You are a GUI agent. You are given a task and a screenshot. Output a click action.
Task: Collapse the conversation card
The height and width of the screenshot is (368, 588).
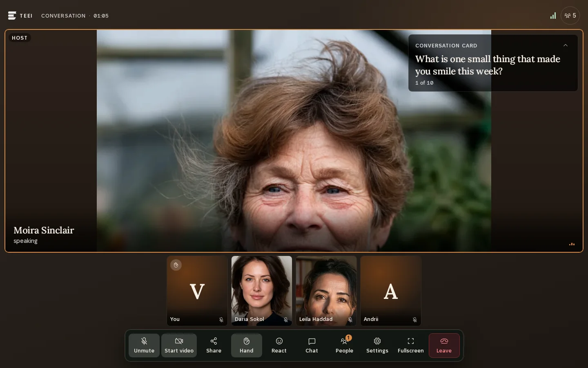(566, 45)
